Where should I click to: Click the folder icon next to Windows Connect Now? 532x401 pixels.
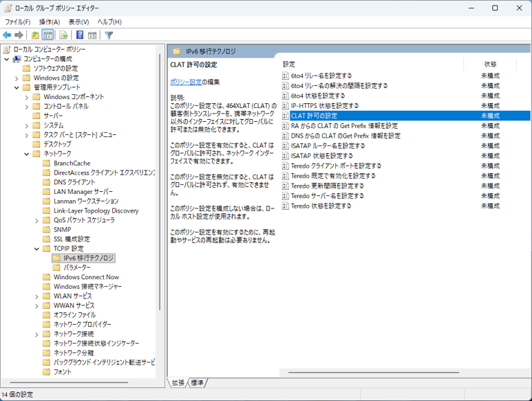(x=46, y=277)
